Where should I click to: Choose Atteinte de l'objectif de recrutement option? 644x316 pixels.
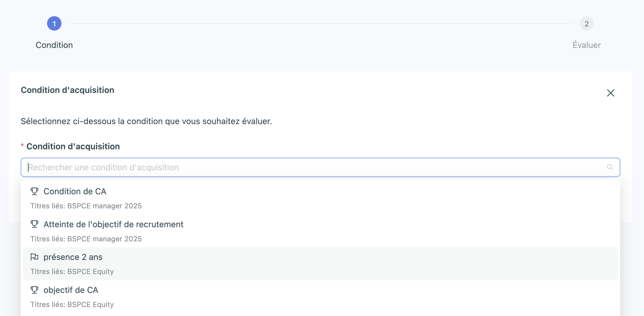coord(113,224)
